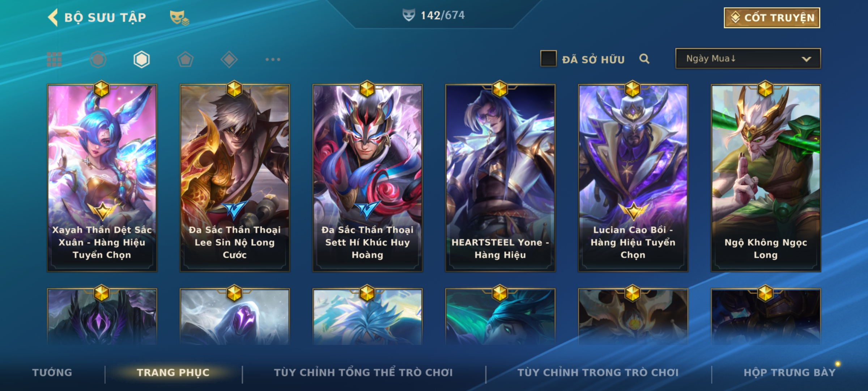The width and height of the screenshot is (868, 391).
Task: Open the Xayah Thần Dệt Sắc Xuân card
Action: pos(102,178)
